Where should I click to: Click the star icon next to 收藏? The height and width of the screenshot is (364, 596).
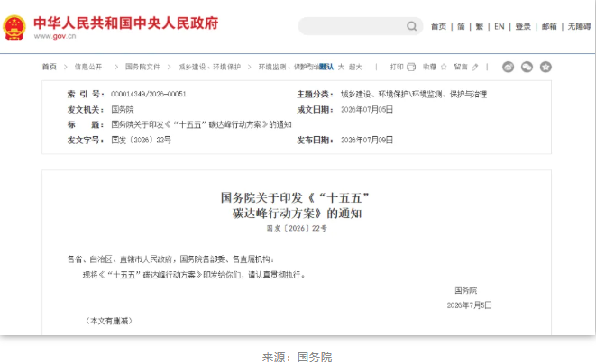(444, 67)
